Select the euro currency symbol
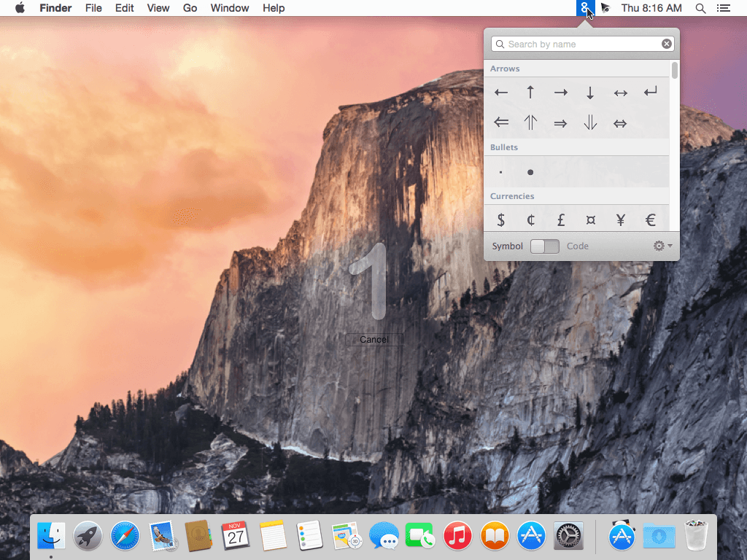Image resolution: width=747 pixels, height=560 pixels. click(x=650, y=220)
